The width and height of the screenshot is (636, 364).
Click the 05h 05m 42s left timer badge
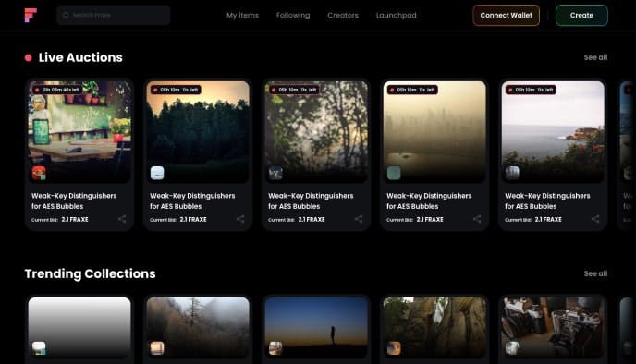pyautogui.click(x=57, y=90)
